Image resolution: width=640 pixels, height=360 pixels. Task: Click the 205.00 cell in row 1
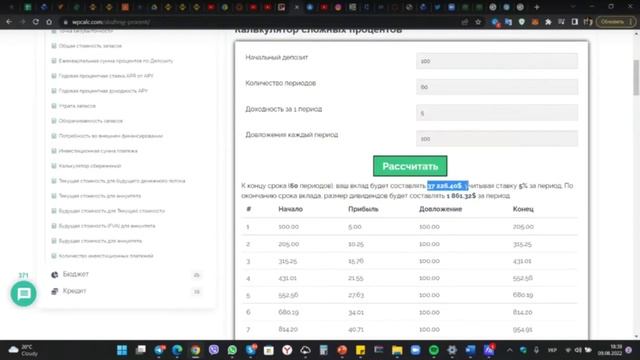point(523,227)
